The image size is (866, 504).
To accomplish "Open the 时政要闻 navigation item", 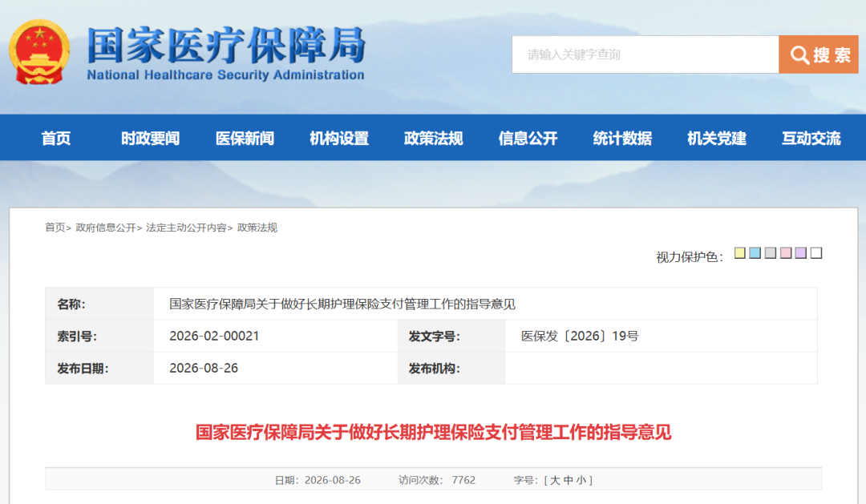I will tap(150, 138).
